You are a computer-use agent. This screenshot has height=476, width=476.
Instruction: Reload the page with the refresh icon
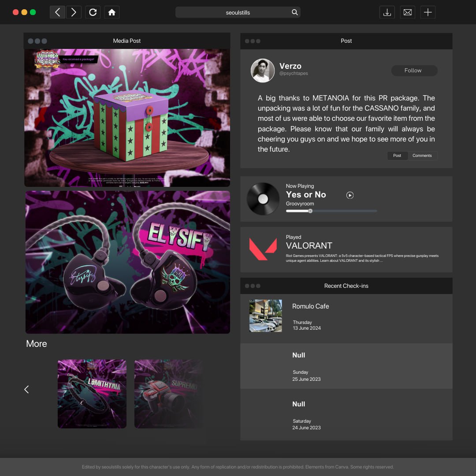(93, 12)
